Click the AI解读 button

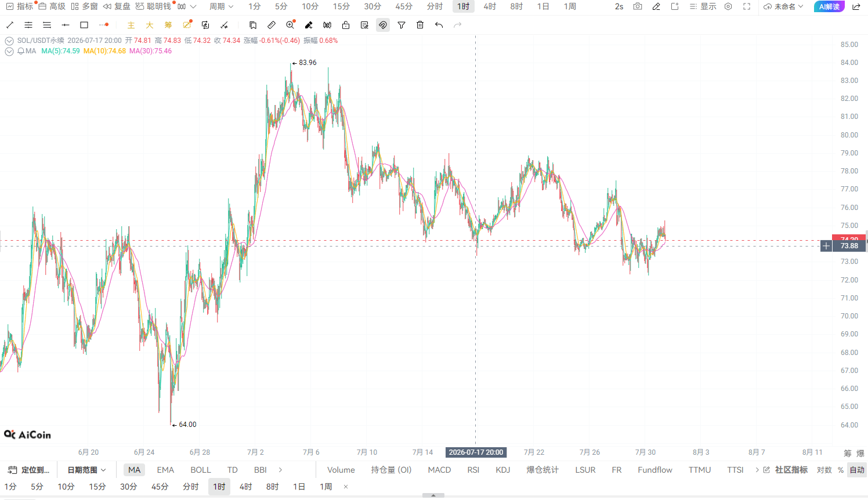coord(829,6)
